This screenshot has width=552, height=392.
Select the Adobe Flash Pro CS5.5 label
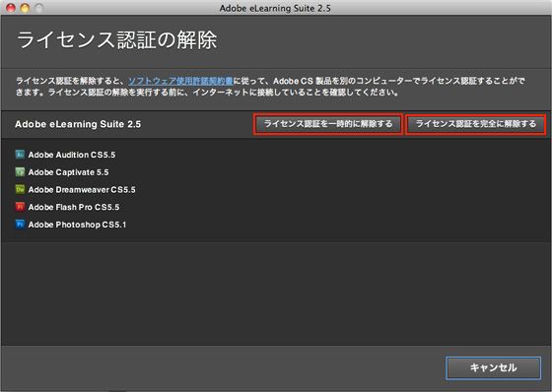[74, 207]
